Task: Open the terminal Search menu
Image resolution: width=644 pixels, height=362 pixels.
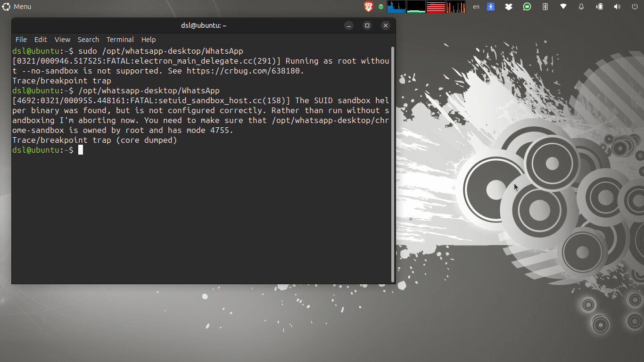Action: click(88, 40)
